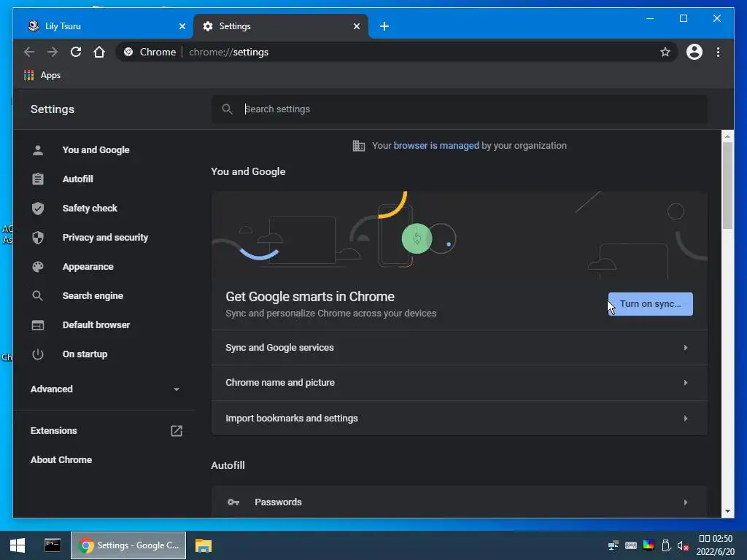Click the Appearance palette icon
This screenshot has width=747, height=560.
tap(38, 267)
